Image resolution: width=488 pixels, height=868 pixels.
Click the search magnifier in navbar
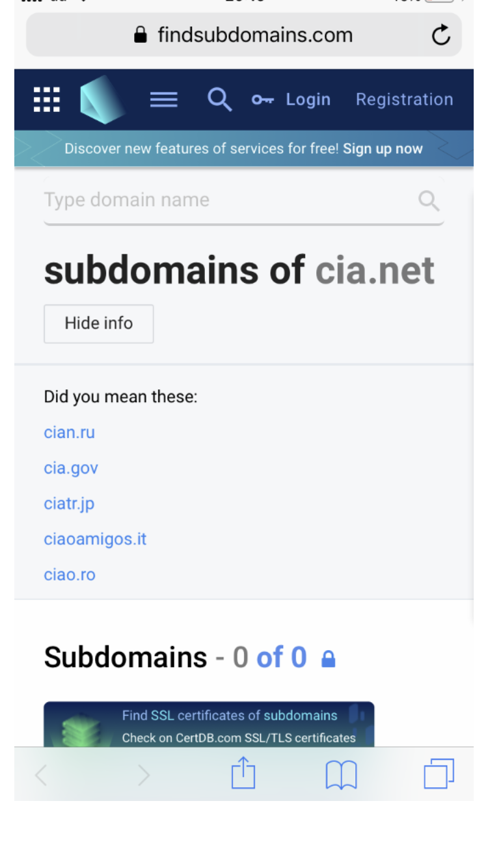(219, 100)
